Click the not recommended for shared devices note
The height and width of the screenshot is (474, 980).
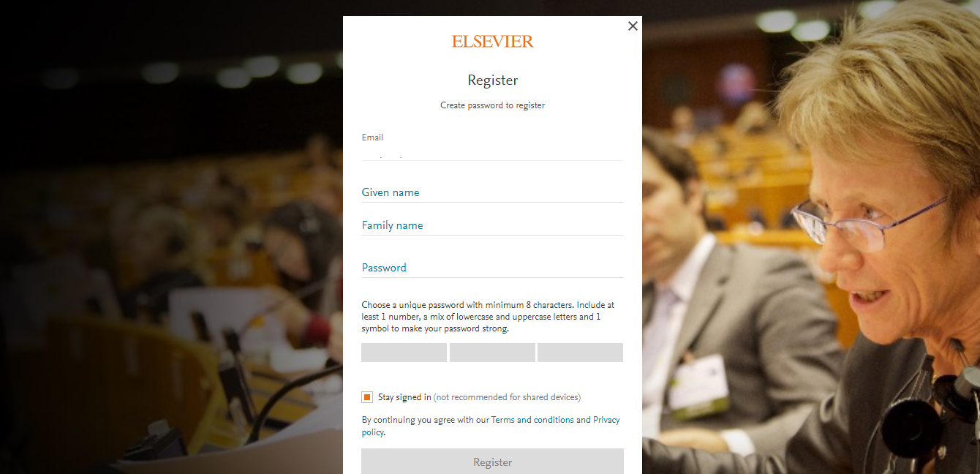[x=507, y=397]
